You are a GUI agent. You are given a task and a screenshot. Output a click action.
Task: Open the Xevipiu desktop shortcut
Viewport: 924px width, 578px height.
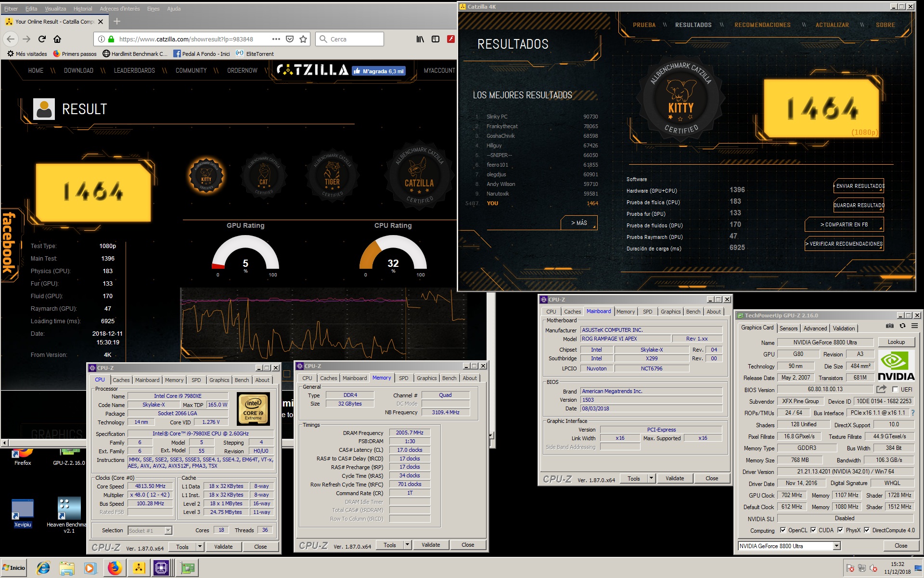tap(23, 513)
